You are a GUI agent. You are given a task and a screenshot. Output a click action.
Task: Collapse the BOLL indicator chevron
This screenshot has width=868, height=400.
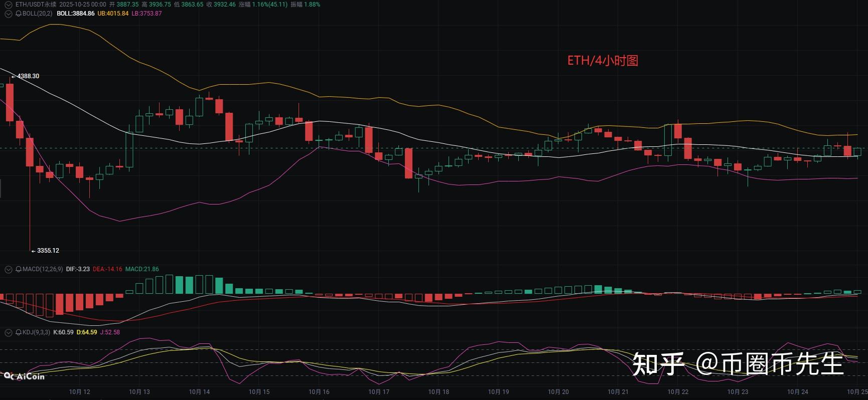8,14
